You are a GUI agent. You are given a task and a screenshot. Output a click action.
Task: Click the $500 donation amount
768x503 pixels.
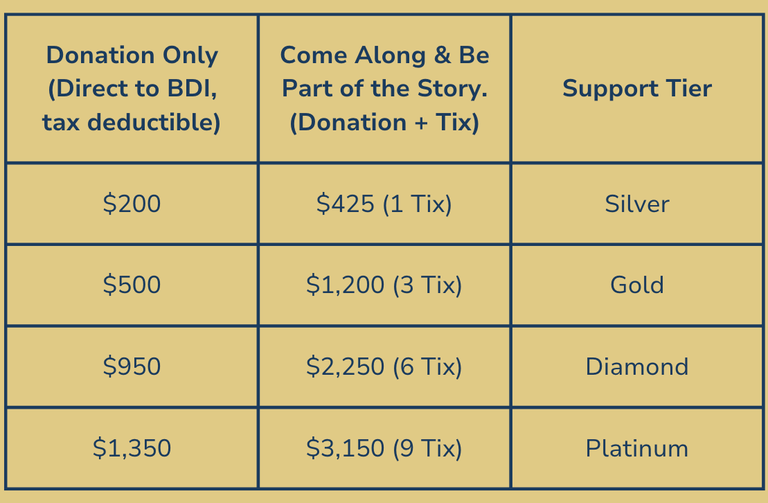132,285
